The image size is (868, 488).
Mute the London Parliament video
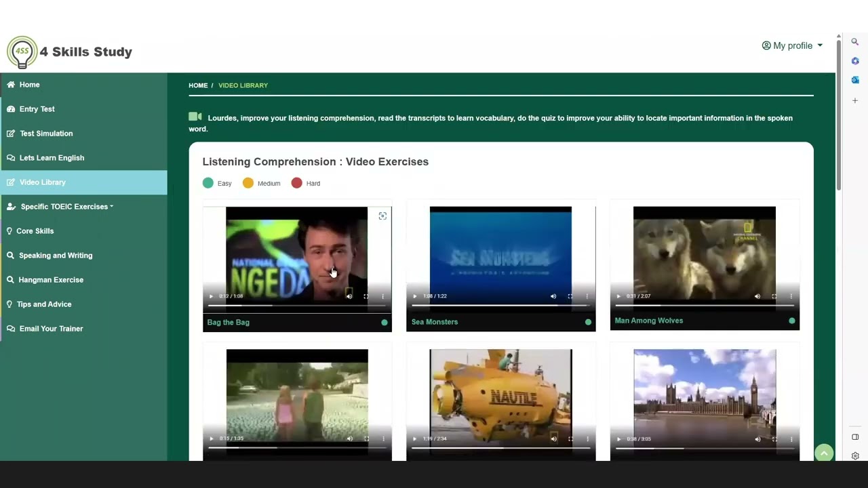757,439
